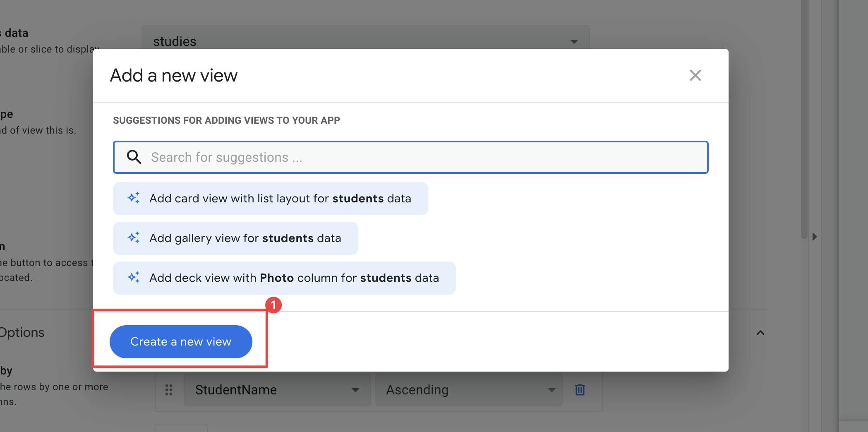Pick the 'Add gallery view for students' suggestion

pyautogui.click(x=245, y=238)
